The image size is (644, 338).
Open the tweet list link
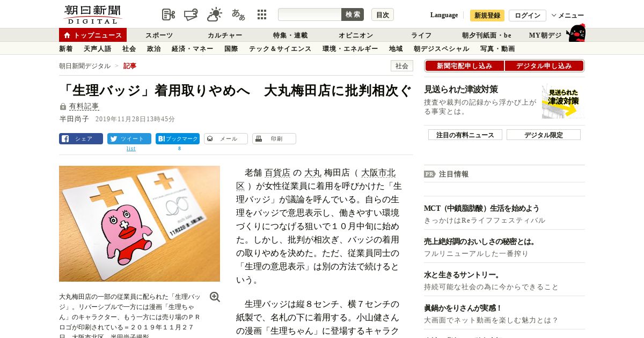point(131,149)
